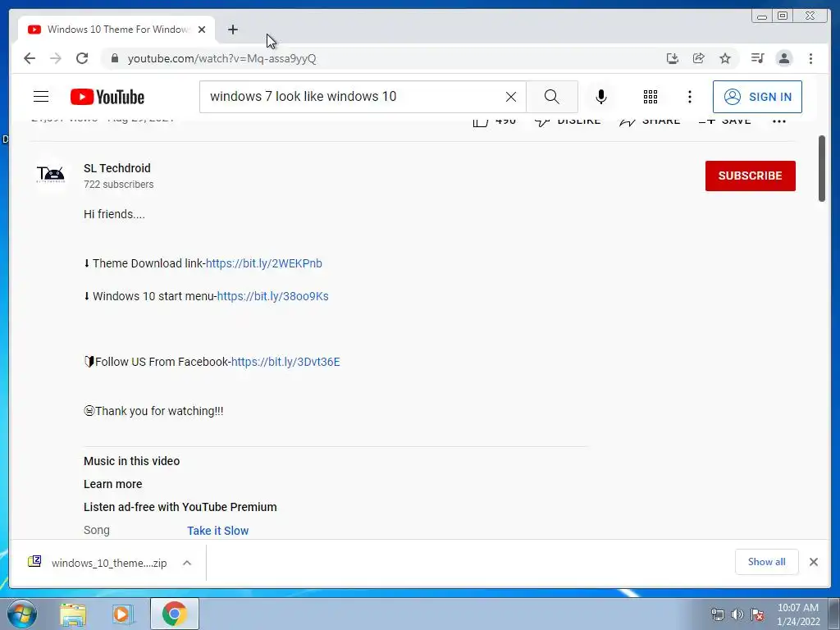Image resolution: width=840 pixels, height=630 pixels.
Task: Open the video's more actions ellipsis
Action: pos(779,121)
